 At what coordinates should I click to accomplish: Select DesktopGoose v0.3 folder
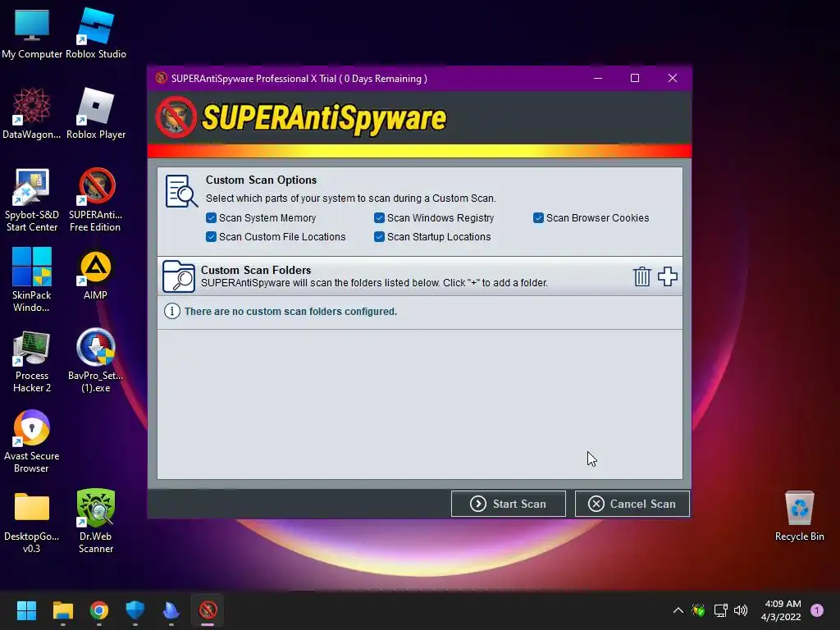click(x=32, y=523)
